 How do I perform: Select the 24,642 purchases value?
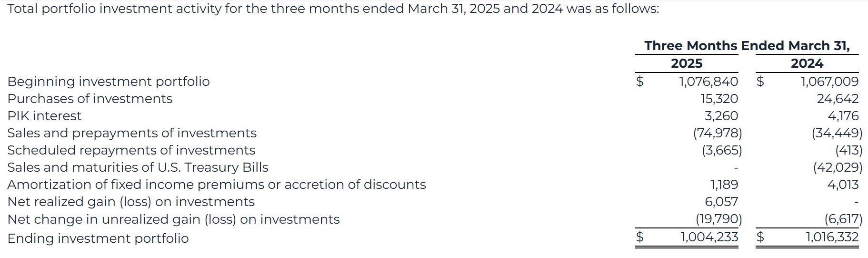838,99
